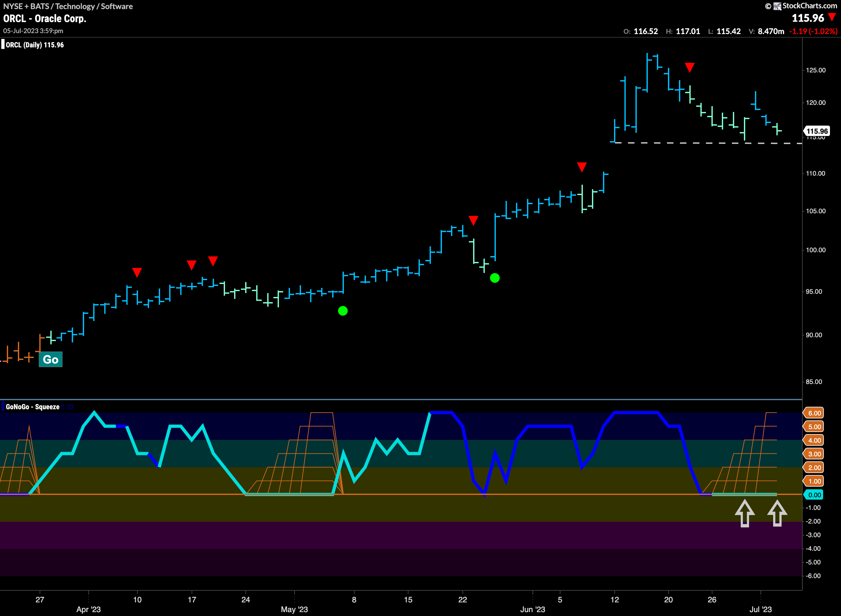Image resolution: width=841 pixels, height=616 pixels.
Task: Click the Jun '23 date axis label
Action: pyautogui.click(x=533, y=609)
